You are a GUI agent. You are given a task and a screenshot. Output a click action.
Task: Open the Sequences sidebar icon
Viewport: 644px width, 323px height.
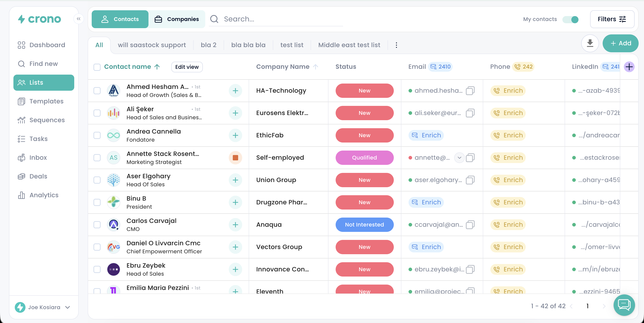point(21,120)
